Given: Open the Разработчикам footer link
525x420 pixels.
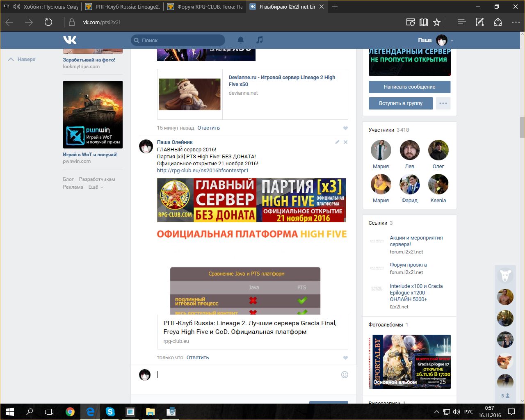Looking at the screenshot, I should pyautogui.click(x=97, y=179).
